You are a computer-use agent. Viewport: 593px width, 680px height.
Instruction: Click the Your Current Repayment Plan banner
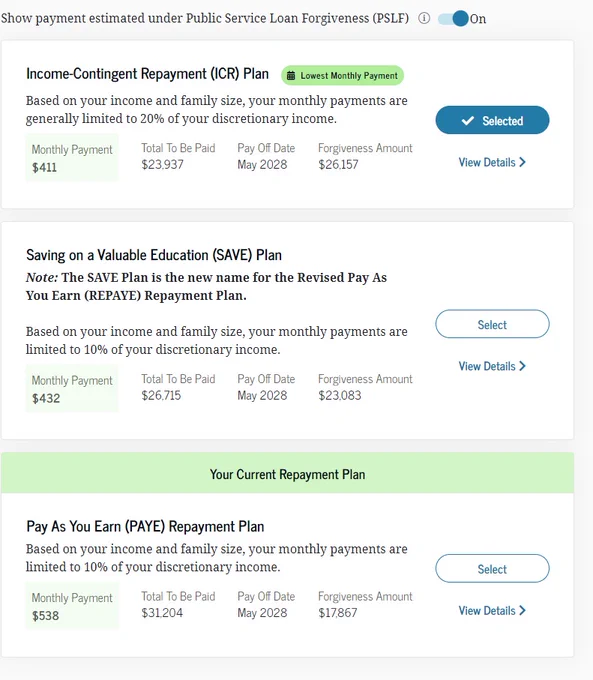[x=287, y=473]
